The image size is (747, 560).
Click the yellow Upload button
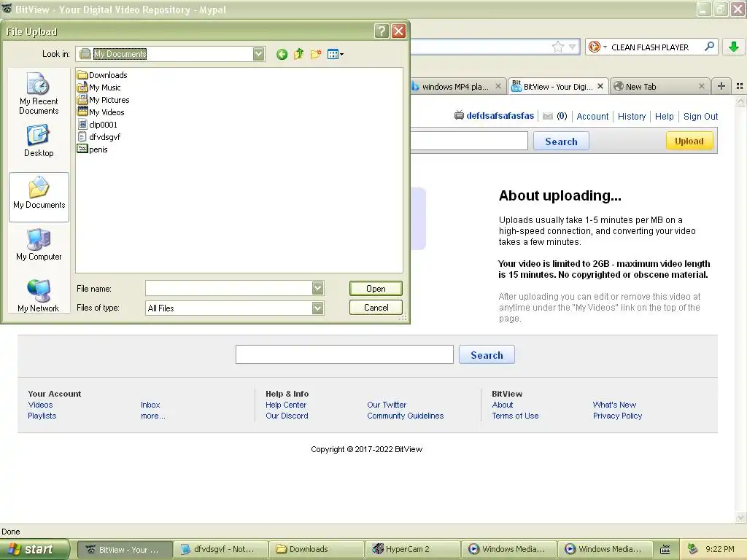[689, 141]
